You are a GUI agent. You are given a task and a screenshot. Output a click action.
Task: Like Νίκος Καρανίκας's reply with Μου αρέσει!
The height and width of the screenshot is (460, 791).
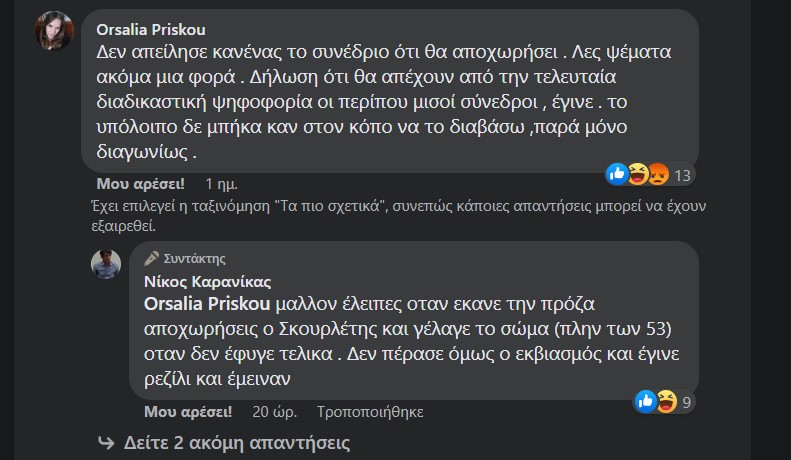point(188,412)
